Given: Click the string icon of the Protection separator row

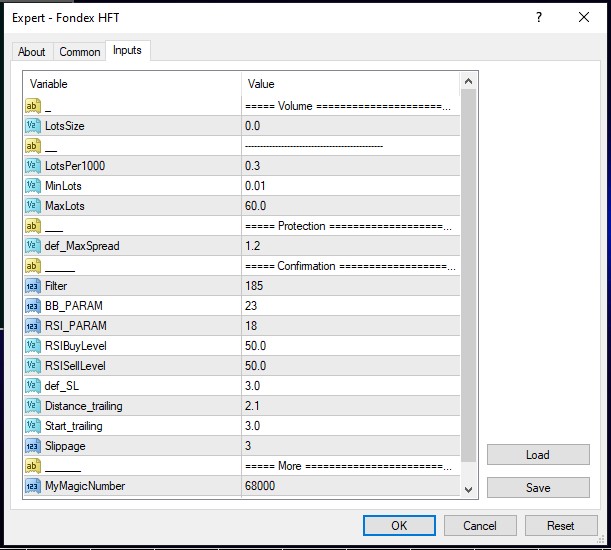Looking at the screenshot, I should click(33, 226).
